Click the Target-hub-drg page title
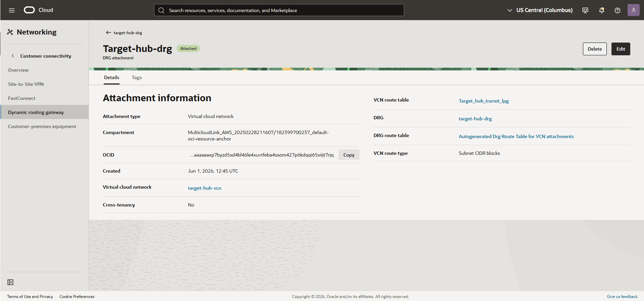Image resolution: width=644 pixels, height=301 pixels. (x=137, y=49)
